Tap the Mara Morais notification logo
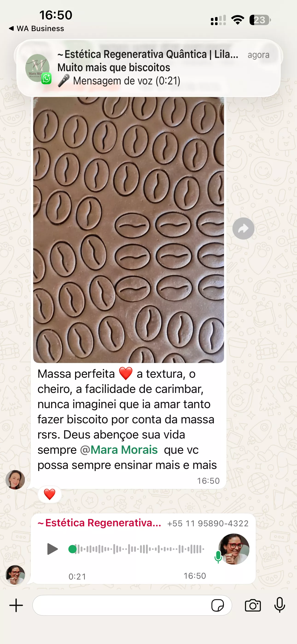Viewport: 297px width, 644px height. pyautogui.click(x=38, y=68)
